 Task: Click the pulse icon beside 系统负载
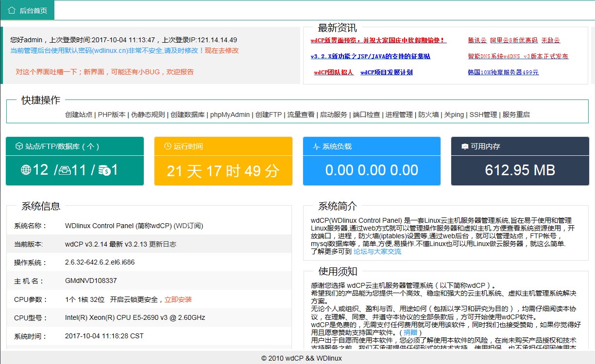[x=316, y=146]
